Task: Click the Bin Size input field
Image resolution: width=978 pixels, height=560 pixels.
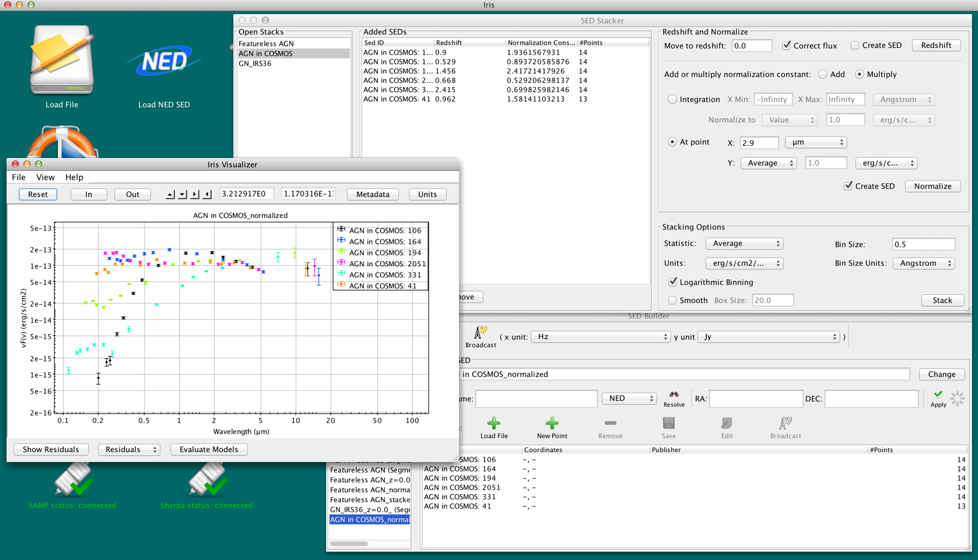Action: (x=924, y=244)
